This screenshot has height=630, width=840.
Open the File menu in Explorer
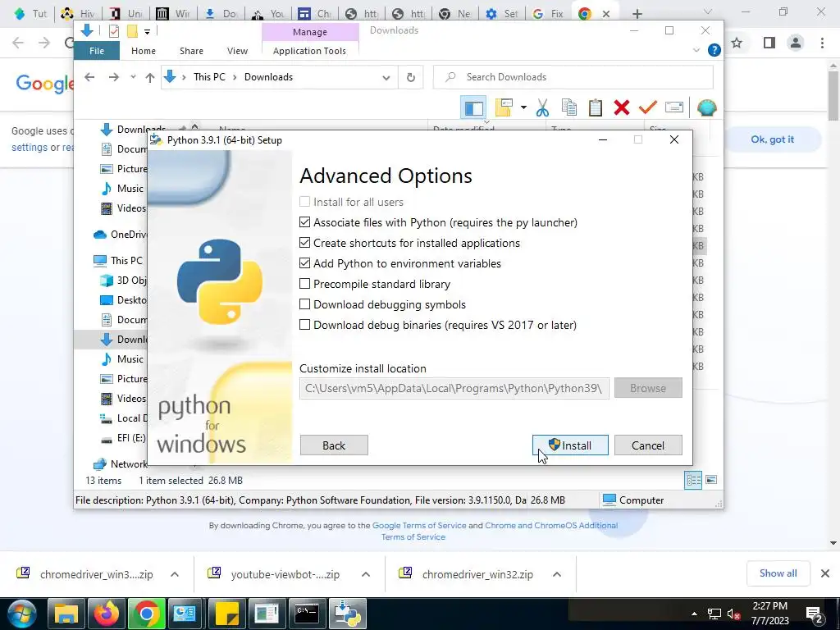97,51
